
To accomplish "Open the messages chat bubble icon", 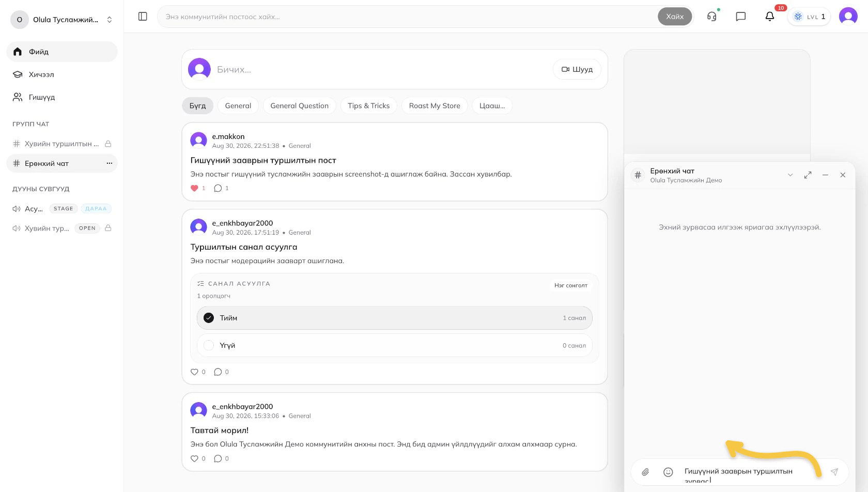I will (741, 17).
